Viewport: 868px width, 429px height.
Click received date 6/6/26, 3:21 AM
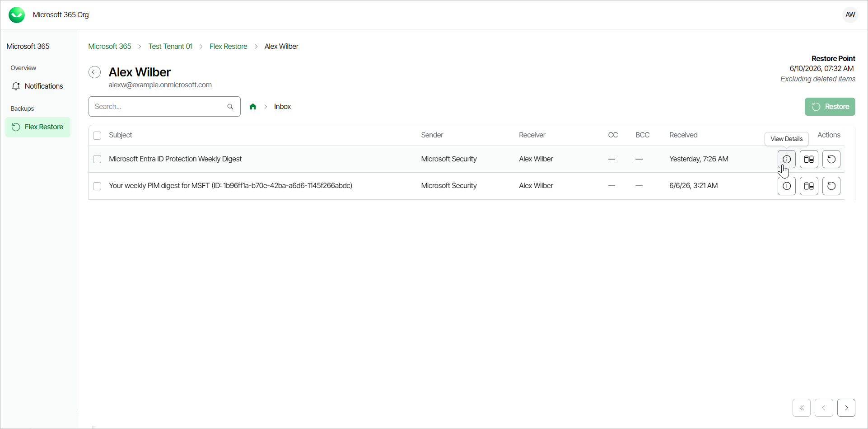(693, 186)
